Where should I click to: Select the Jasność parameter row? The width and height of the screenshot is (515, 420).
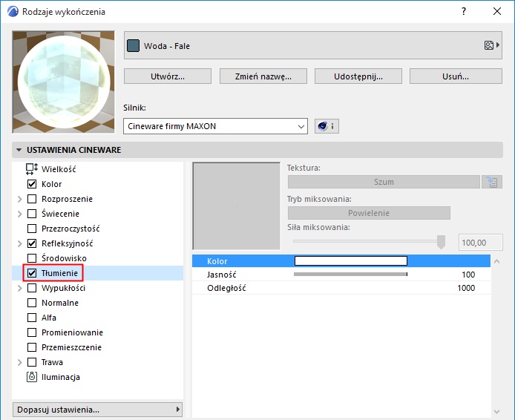[341, 275]
